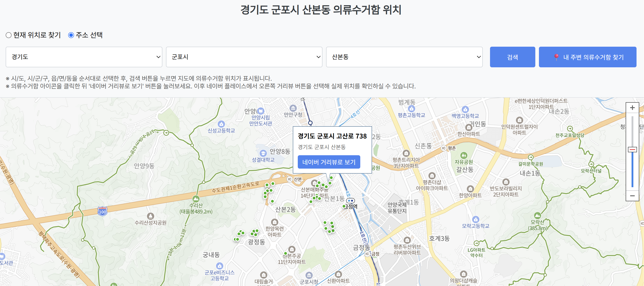Click the '궁내동' map label
644x286 pixels.
211,255
